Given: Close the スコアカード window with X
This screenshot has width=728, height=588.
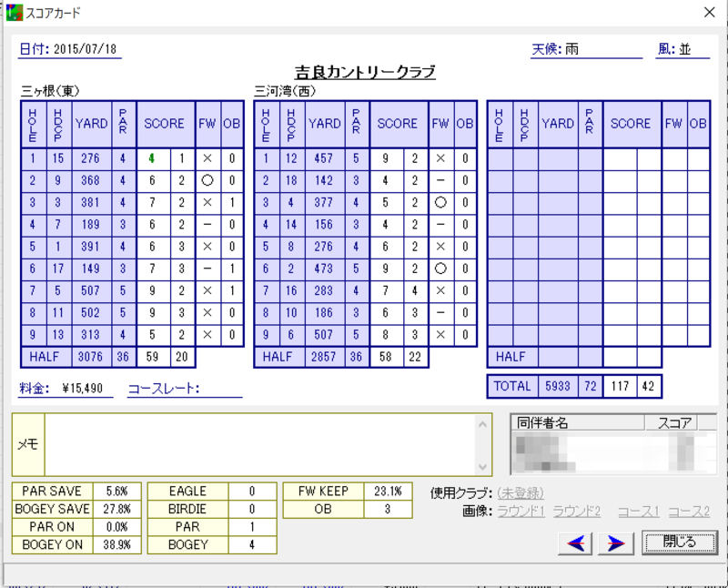Looking at the screenshot, I should click(710, 12).
